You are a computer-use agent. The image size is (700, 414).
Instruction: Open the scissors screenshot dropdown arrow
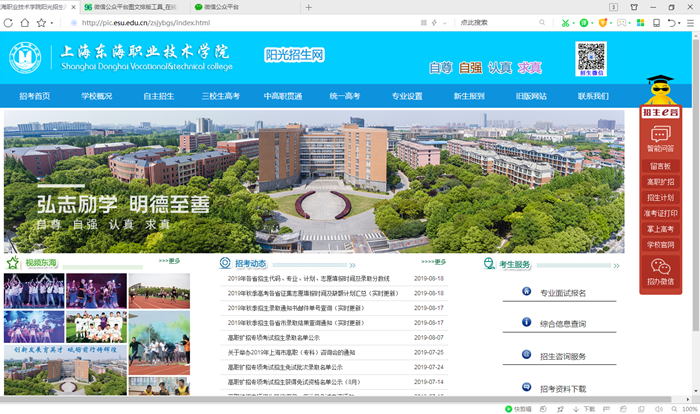coord(573,23)
